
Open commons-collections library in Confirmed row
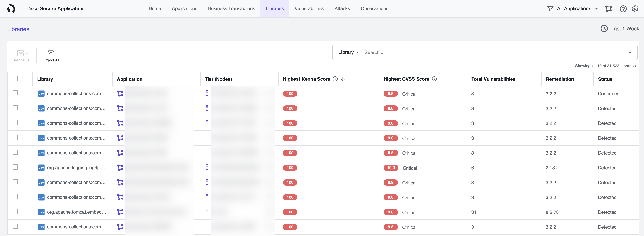76,93
